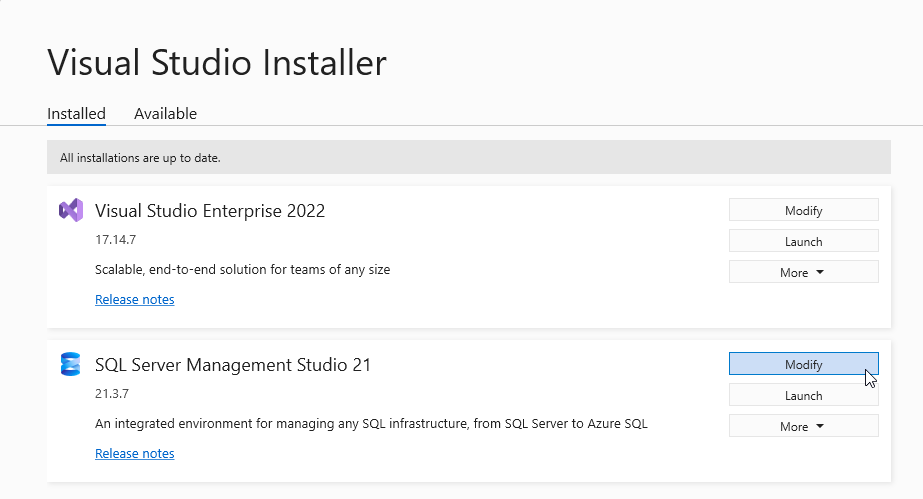Switch to the Installed tab

click(x=76, y=114)
